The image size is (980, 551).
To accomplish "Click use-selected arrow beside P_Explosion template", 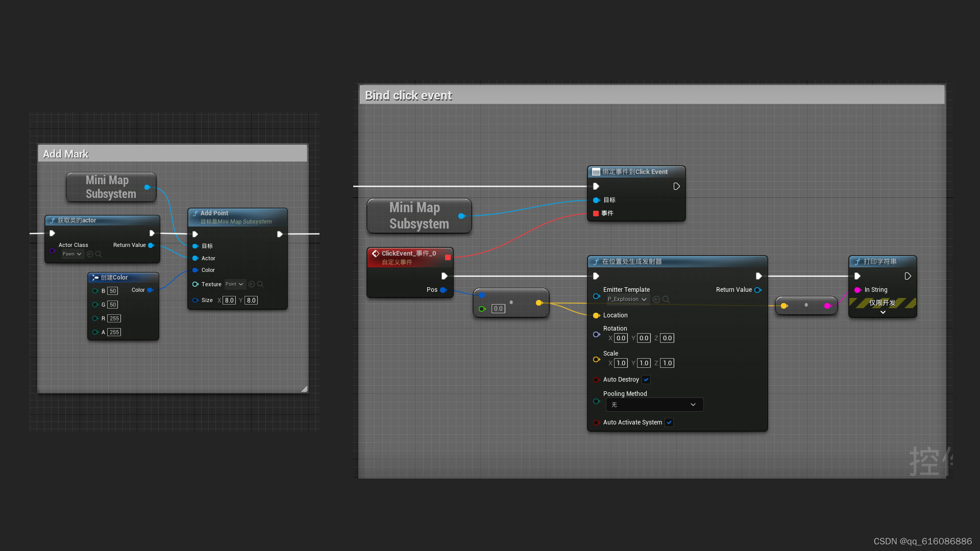I will pos(656,299).
